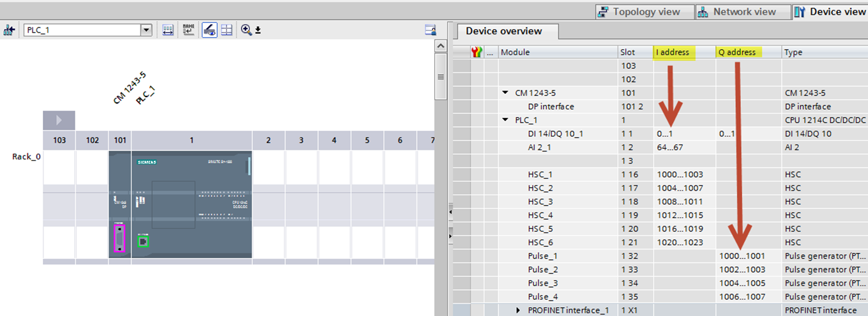Select rack slot header 103

pos(59,140)
